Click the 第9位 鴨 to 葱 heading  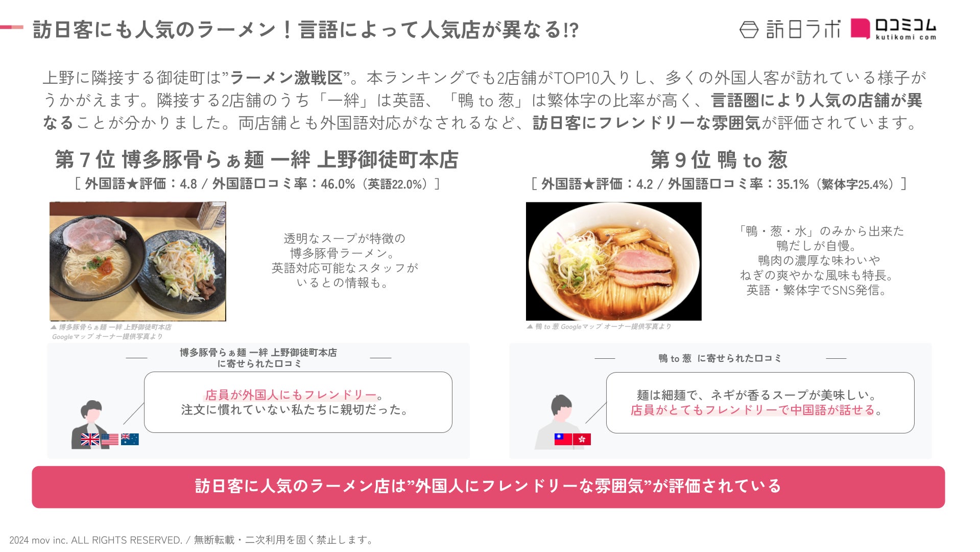[719, 159]
